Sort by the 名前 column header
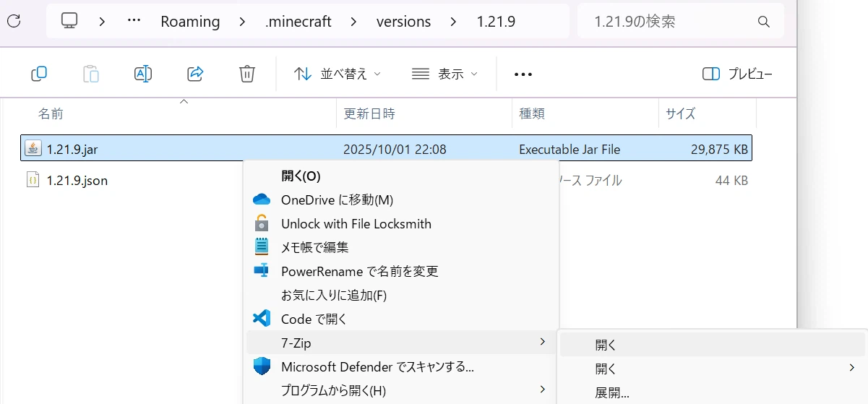Screen dimensions: 868x404 click(x=51, y=113)
